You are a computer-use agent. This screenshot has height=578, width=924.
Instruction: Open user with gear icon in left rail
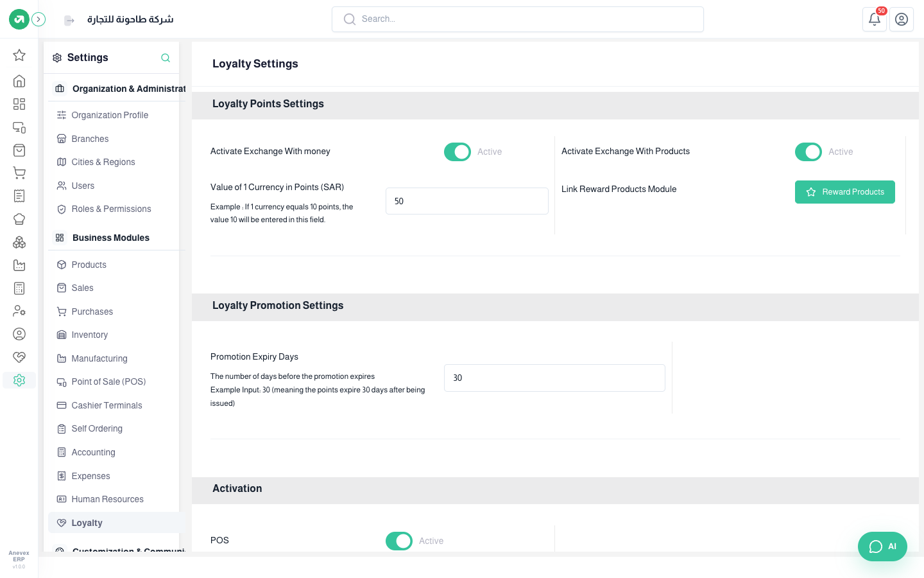[x=19, y=311]
